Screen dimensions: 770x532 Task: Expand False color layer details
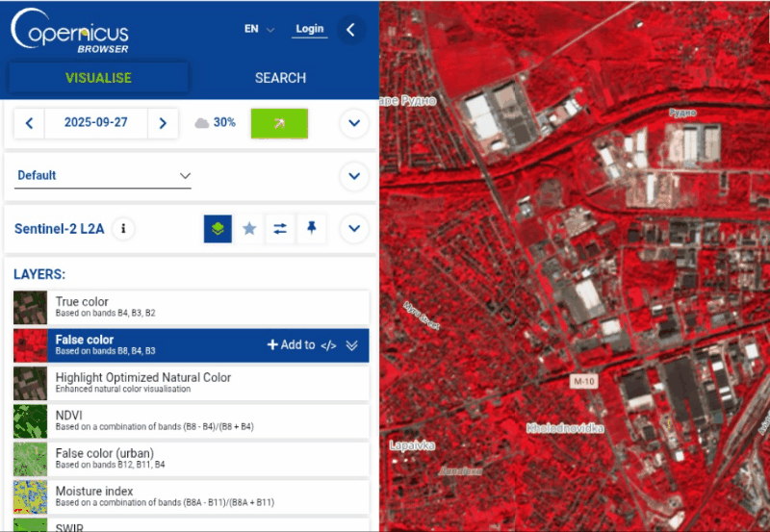352,345
